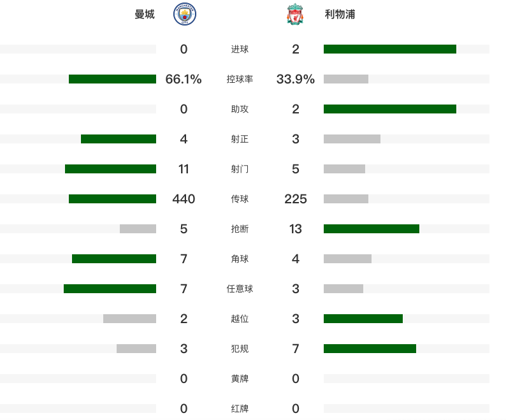Screen dimensions: 506x420
Task: Click Manchester City's 66.1% possession bar
Action: tap(112, 79)
